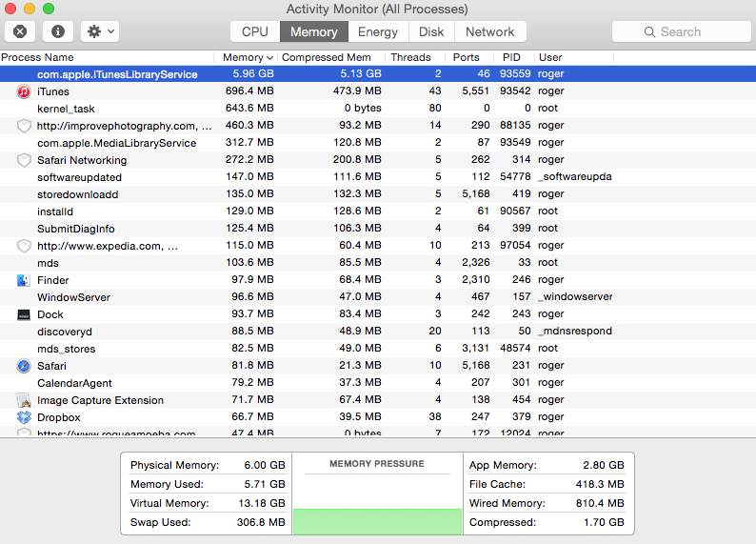Click the 473.9 MB compressed value for iTunes
Screen dimensions: 756x544
pyautogui.click(x=357, y=91)
